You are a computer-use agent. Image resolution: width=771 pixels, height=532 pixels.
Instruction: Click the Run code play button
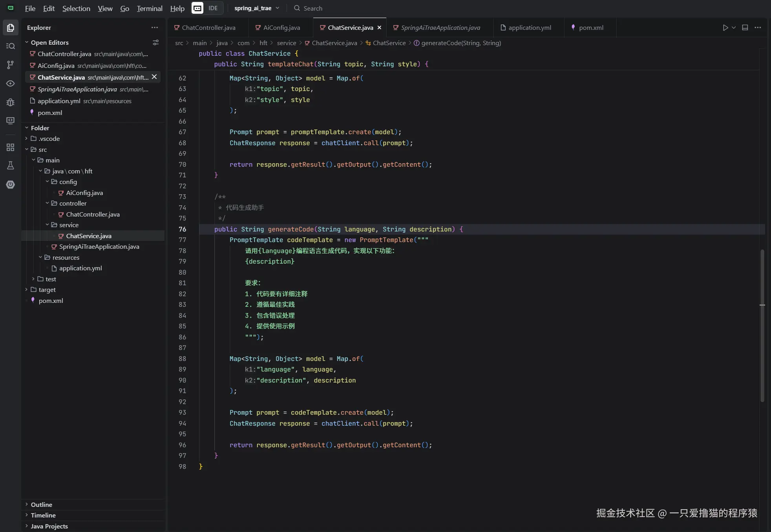pos(725,28)
